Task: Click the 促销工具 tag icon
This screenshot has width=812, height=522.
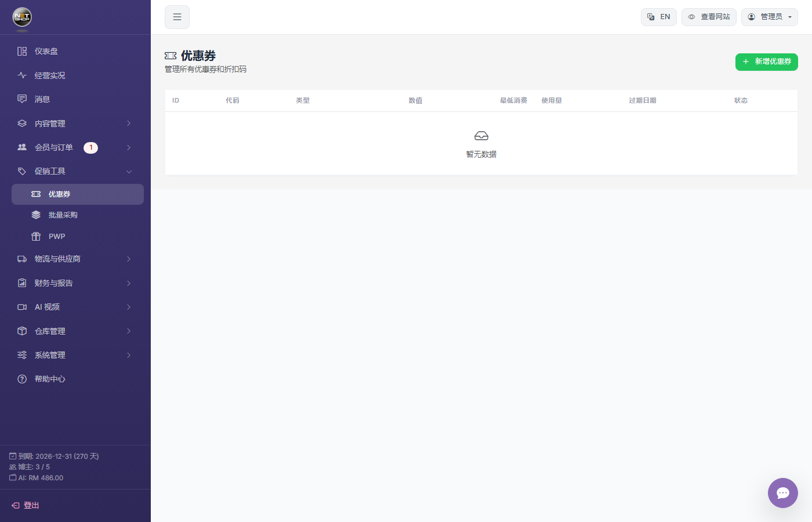Action: click(x=22, y=171)
